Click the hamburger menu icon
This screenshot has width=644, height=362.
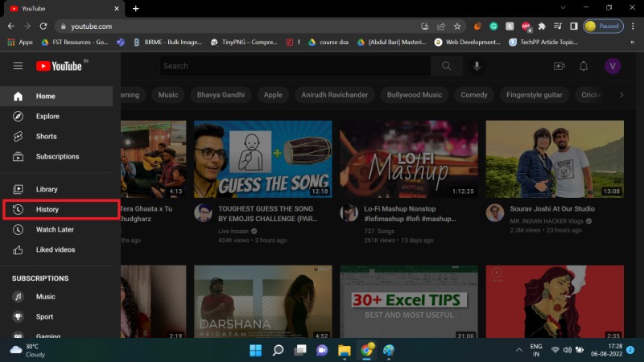[x=18, y=66]
